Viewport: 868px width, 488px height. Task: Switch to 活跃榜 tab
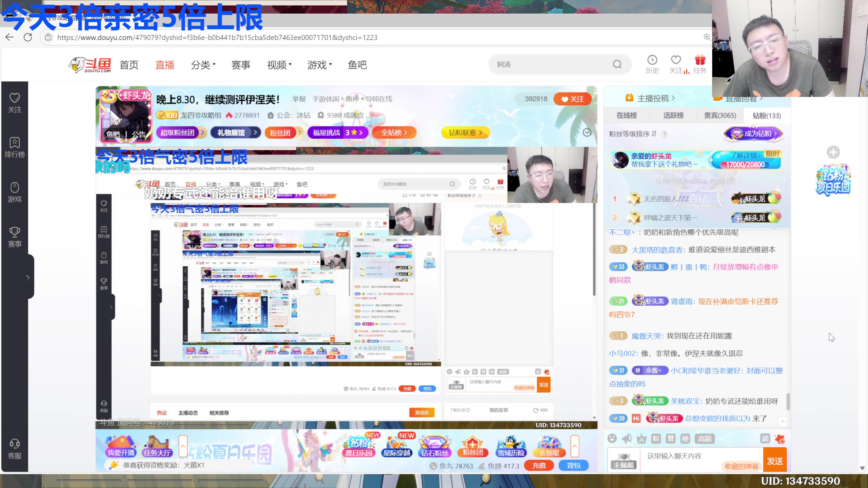pos(673,116)
